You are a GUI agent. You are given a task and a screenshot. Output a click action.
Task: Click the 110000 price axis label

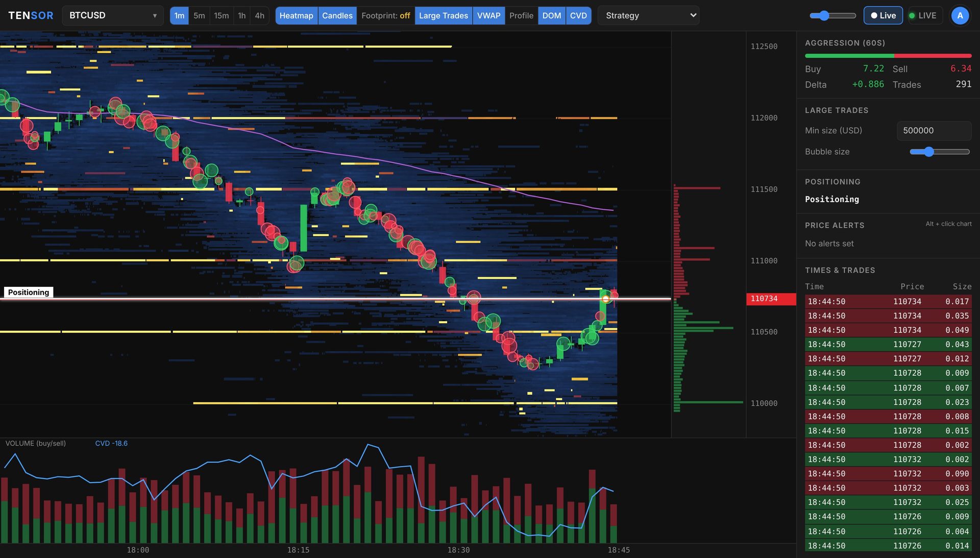pyautogui.click(x=764, y=403)
